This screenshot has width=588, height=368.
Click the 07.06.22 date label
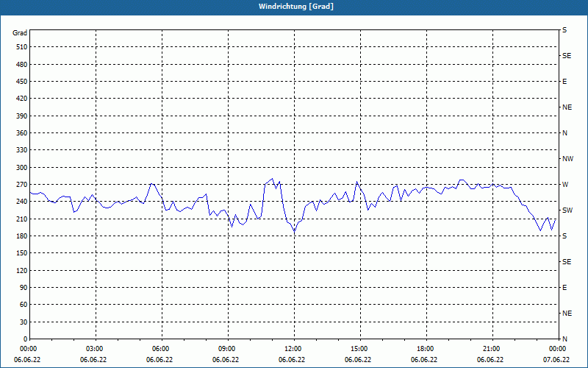click(x=556, y=360)
